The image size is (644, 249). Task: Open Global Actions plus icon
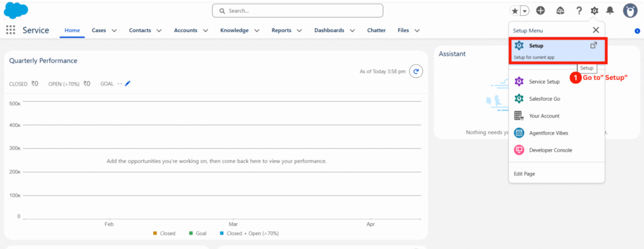tap(540, 11)
